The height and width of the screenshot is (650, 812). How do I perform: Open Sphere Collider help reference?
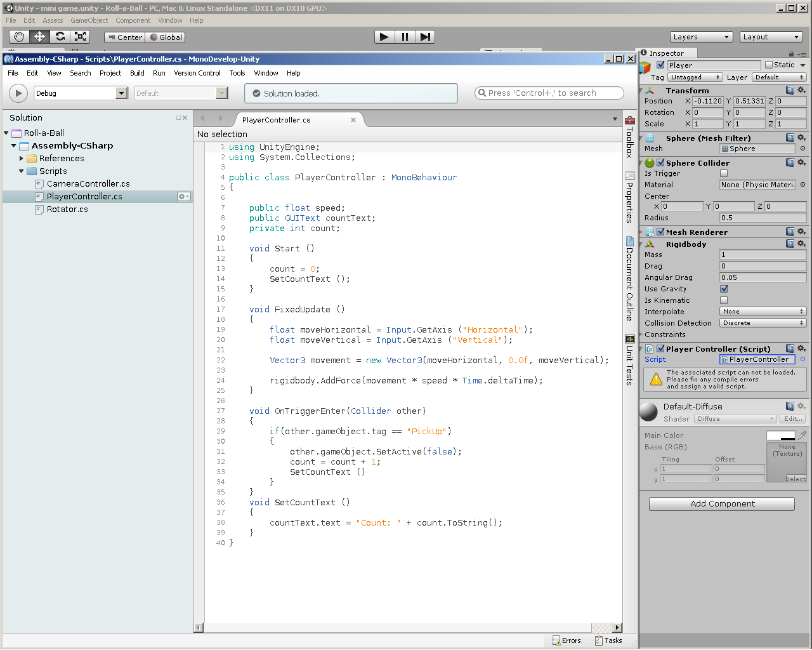[790, 162]
